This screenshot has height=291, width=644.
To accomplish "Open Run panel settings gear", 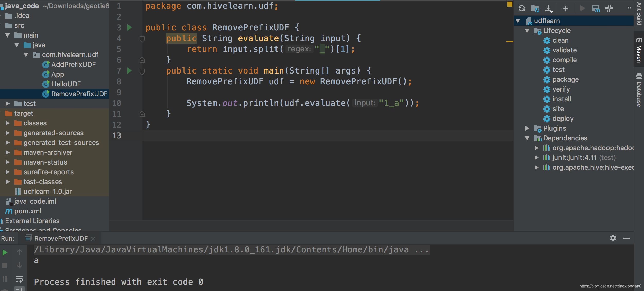I will [x=613, y=238].
